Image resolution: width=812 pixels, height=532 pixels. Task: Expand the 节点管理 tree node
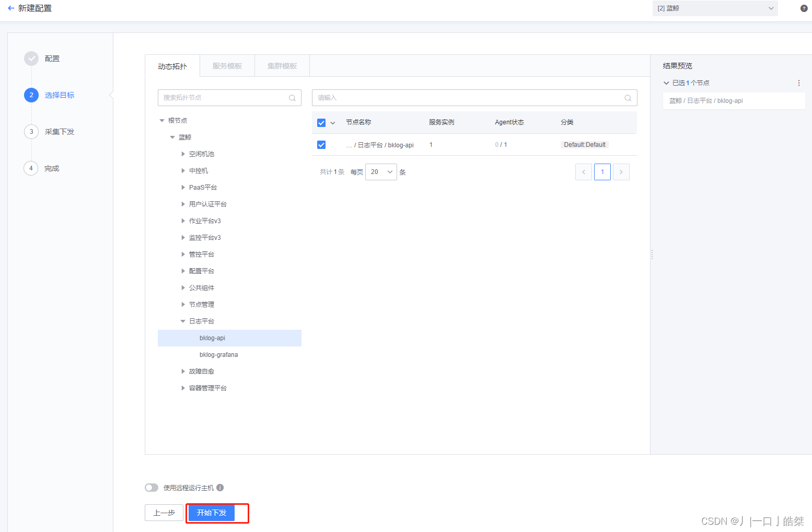tap(183, 305)
